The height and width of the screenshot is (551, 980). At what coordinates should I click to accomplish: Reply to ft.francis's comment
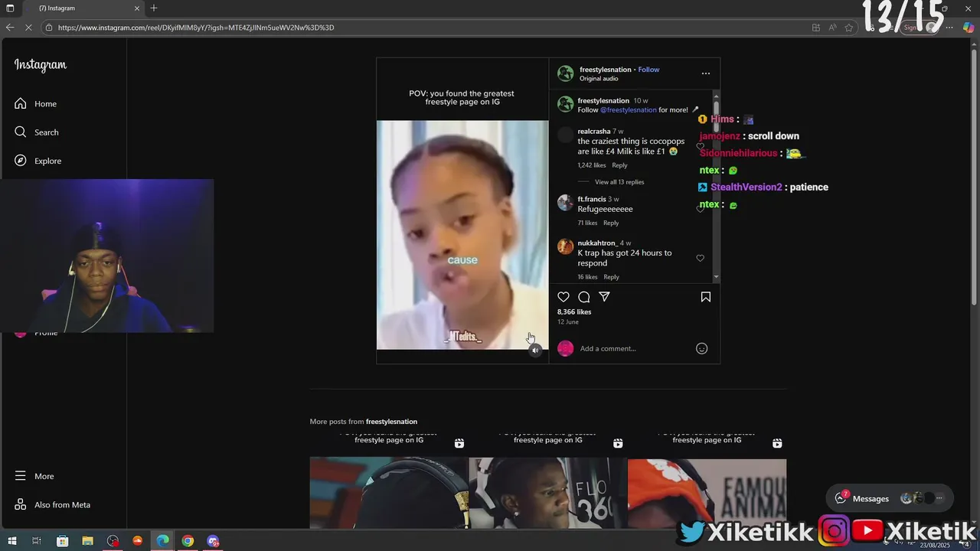(611, 223)
